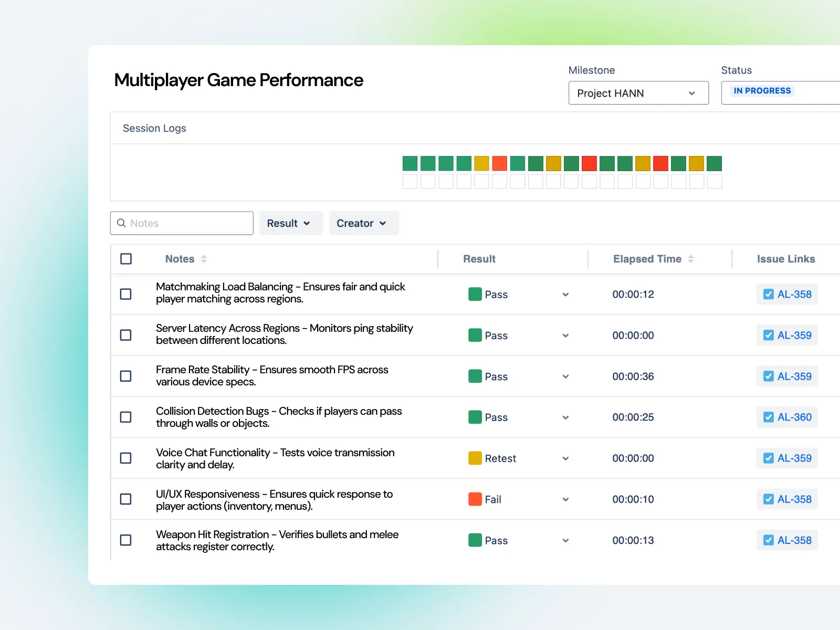Click a red square in the Session Logs heatmap
This screenshot has height=630, width=840.
pos(499,163)
